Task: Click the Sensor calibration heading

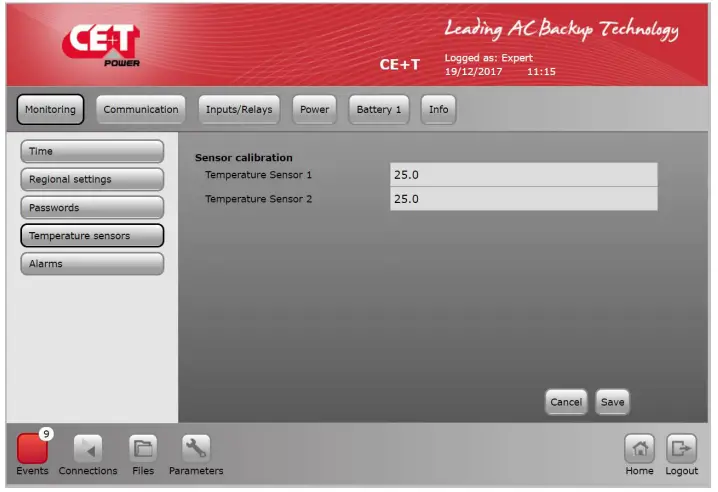Action: pos(244,158)
